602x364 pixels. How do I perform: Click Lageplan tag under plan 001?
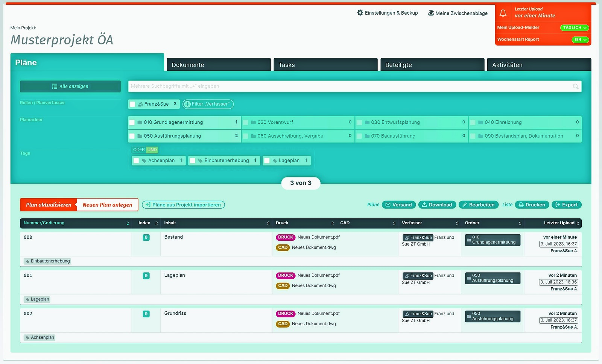point(37,299)
